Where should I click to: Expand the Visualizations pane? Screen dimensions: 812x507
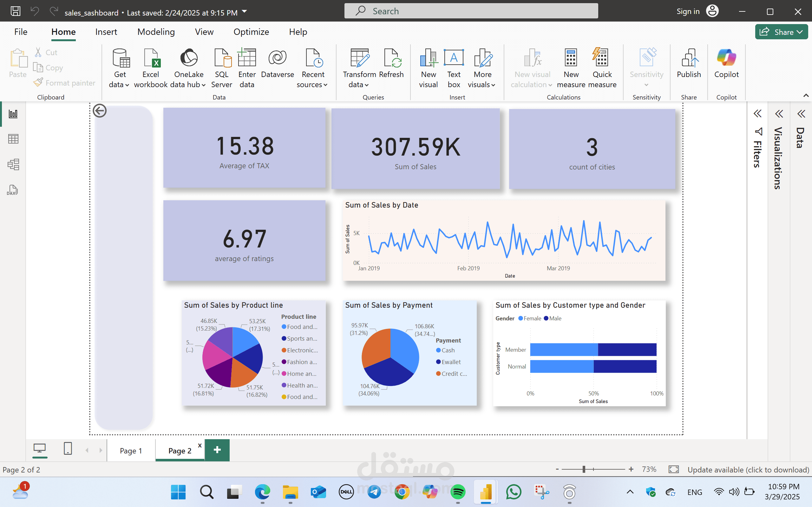[779, 114]
